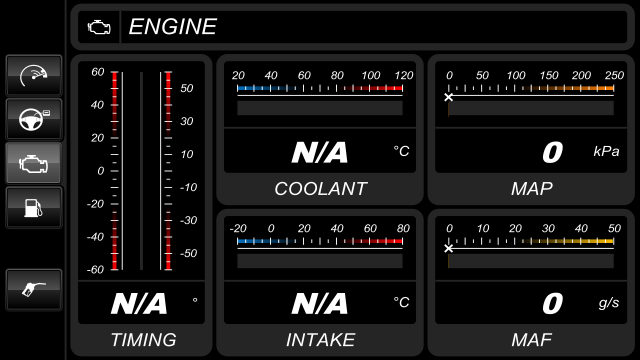640x360 pixels.
Task: Select the engine page sidebar icon
Action: [x=34, y=163]
